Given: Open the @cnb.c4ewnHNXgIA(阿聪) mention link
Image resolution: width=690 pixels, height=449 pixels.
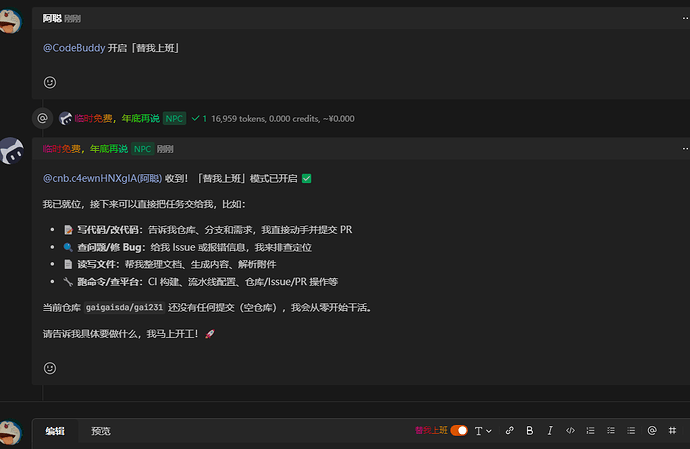Looking at the screenshot, I should click(102, 178).
